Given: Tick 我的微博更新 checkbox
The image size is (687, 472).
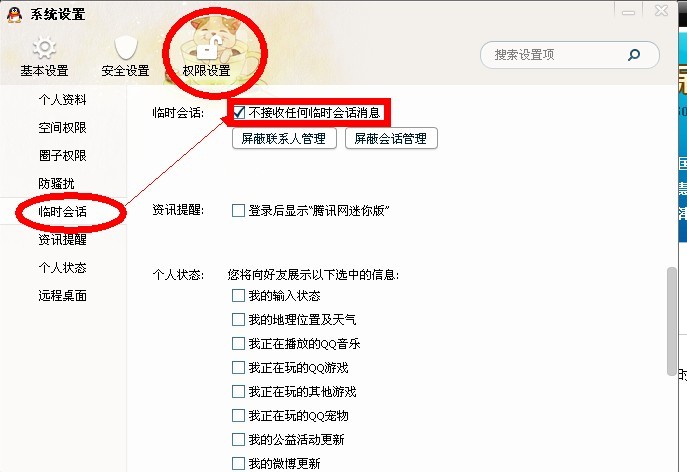Looking at the screenshot, I should [x=238, y=463].
